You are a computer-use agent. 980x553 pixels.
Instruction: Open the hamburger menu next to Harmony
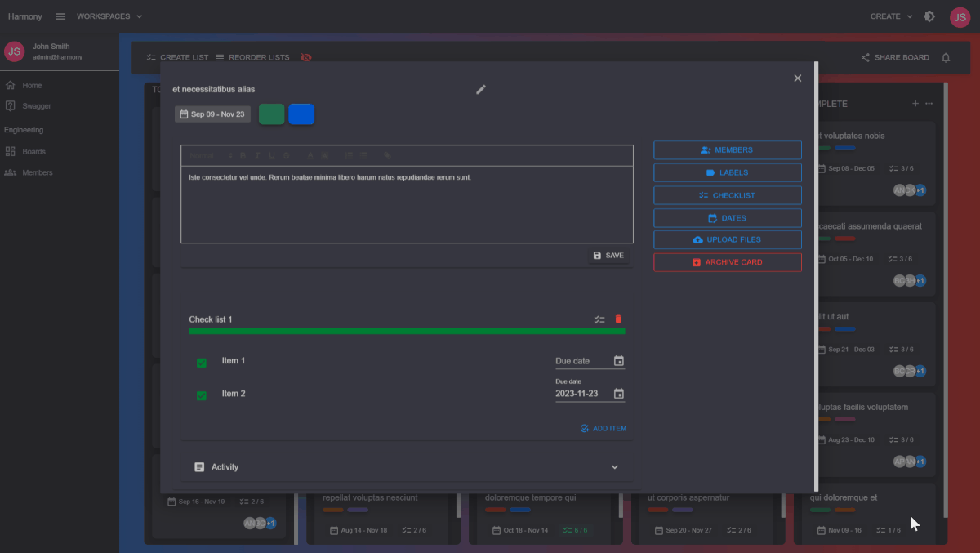pos(60,16)
